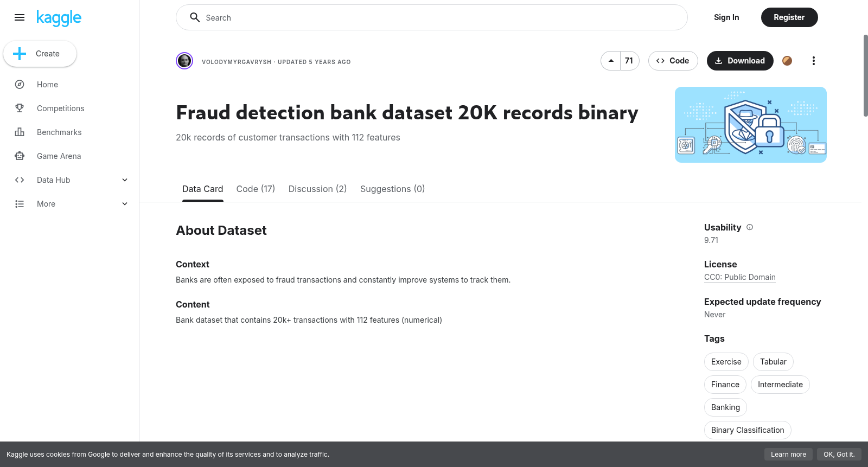Click the More list icon

click(x=20, y=204)
